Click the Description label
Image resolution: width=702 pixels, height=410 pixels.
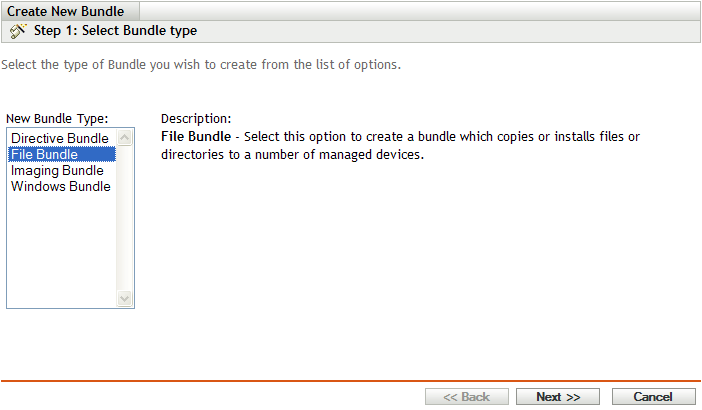[196, 118]
